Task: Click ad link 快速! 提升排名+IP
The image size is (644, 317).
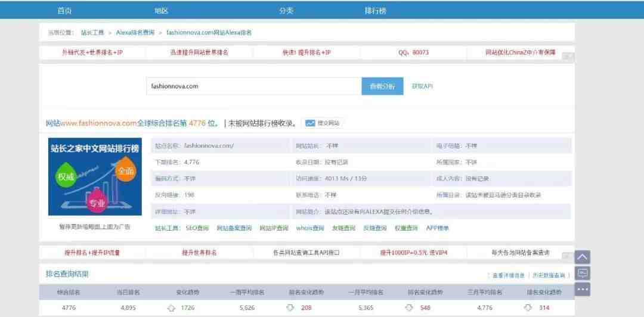Action: click(x=306, y=53)
